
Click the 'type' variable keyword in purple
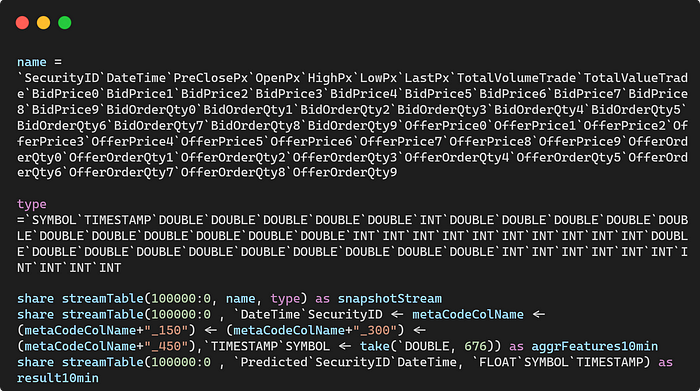point(32,204)
